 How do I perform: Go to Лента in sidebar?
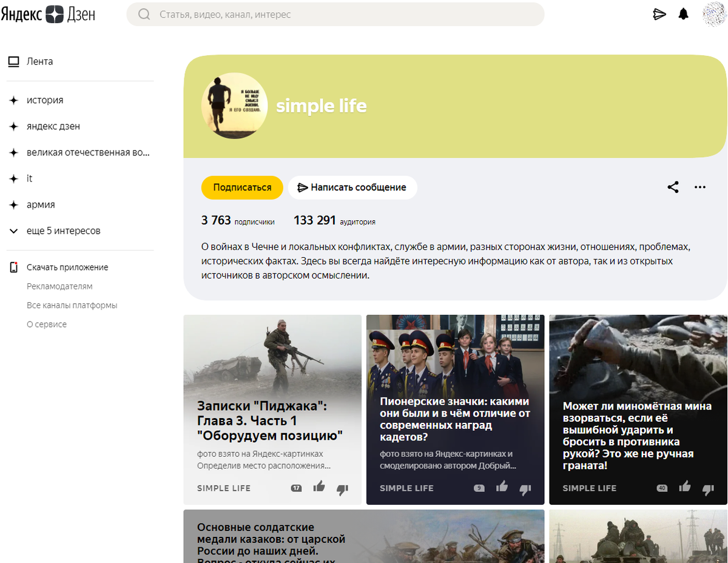(x=39, y=61)
